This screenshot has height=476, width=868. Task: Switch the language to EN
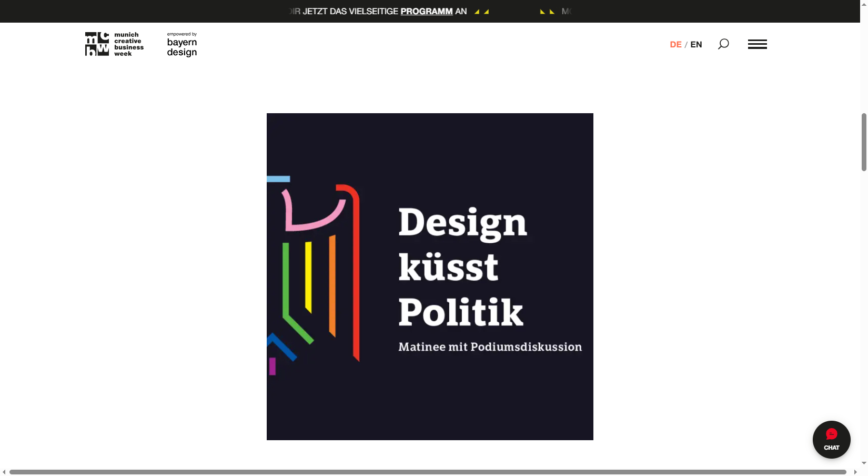[x=696, y=45]
